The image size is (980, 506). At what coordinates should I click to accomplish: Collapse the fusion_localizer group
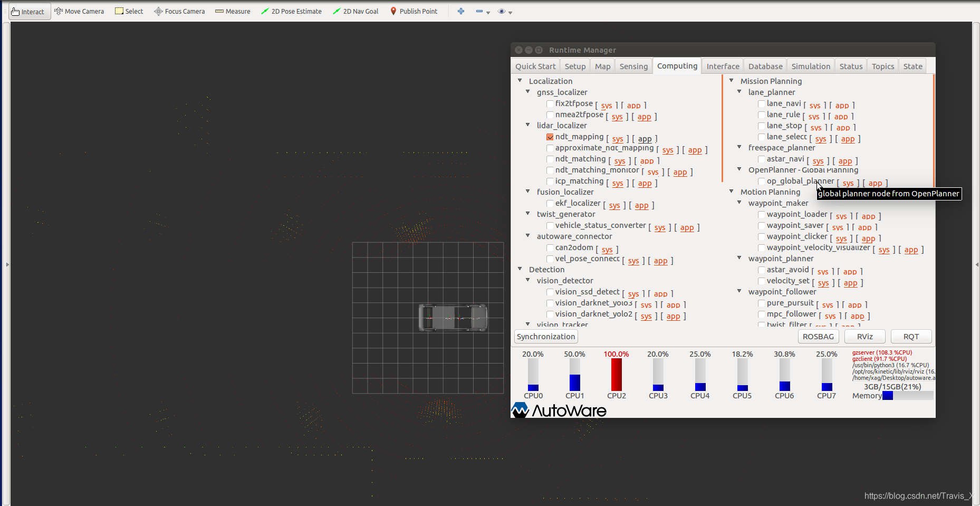pyautogui.click(x=527, y=192)
